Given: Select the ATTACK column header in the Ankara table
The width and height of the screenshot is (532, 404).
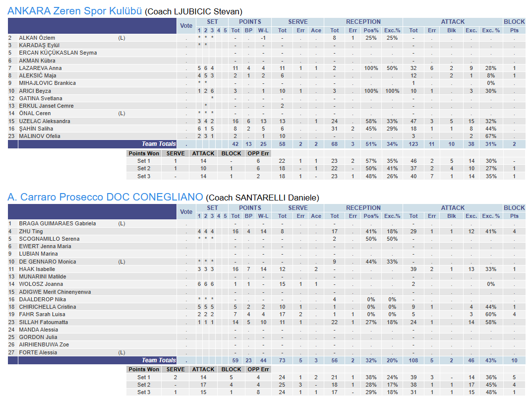Looking at the screenshot, I should click(x=453, y=22).
